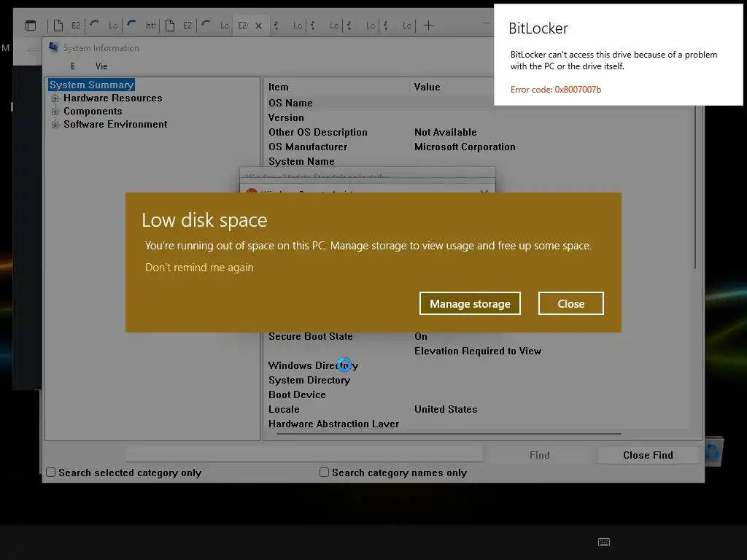Viewport: 747px width, 560px height.
Task: Select the Other OS Description row
Action: coord(479,133)
